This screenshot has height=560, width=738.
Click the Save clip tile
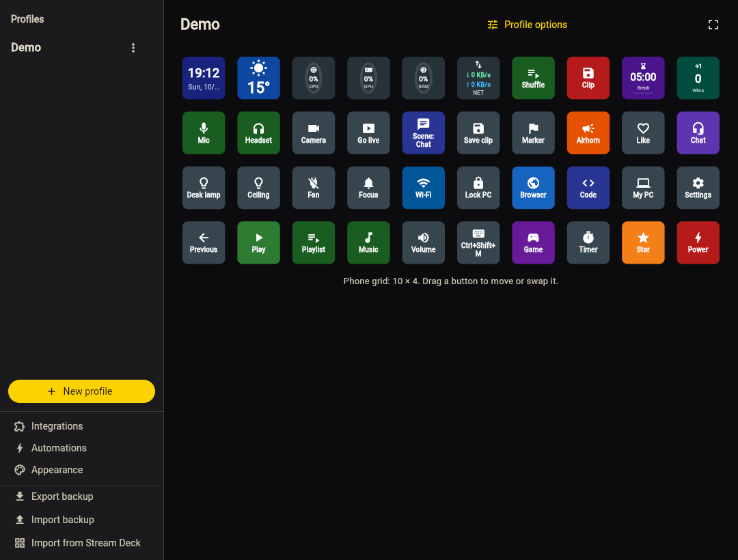[478, 133]
